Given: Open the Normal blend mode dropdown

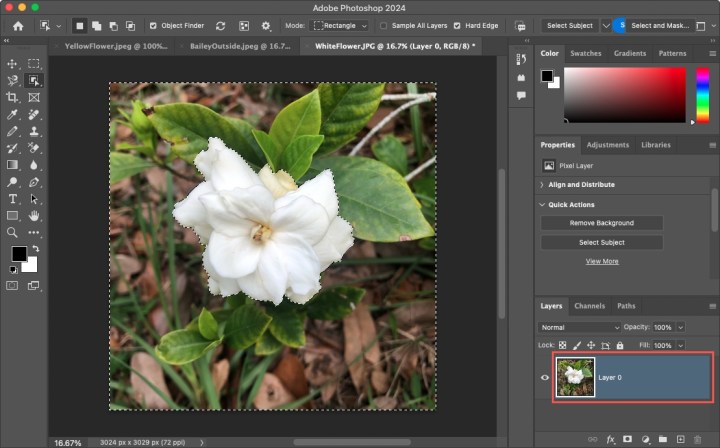Looking at the screenshot, I should click(x=581, y=327).
